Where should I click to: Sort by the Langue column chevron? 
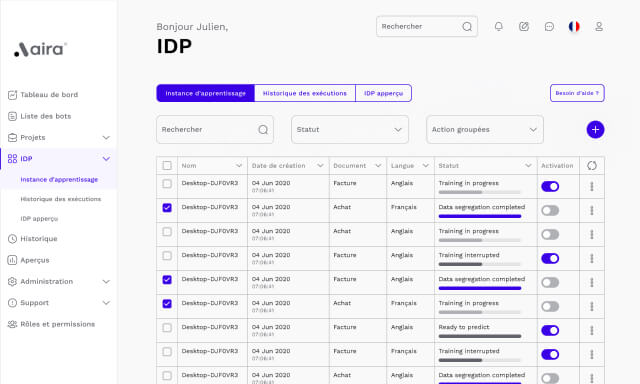(426, 166)
